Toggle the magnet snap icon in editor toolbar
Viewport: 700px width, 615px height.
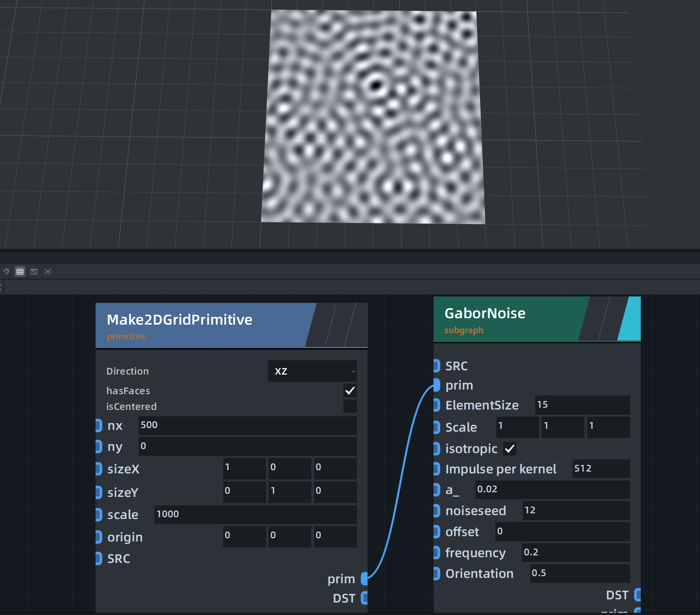coord(6,272)
